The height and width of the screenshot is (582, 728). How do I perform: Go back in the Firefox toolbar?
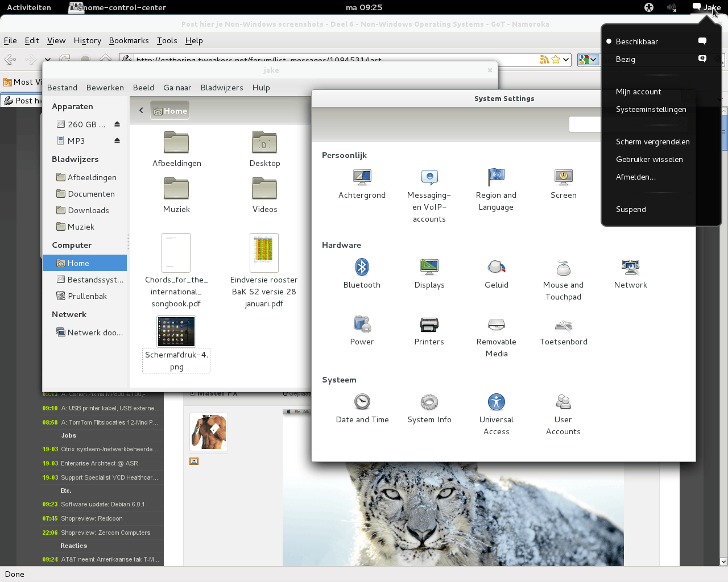tap(11, 59)
